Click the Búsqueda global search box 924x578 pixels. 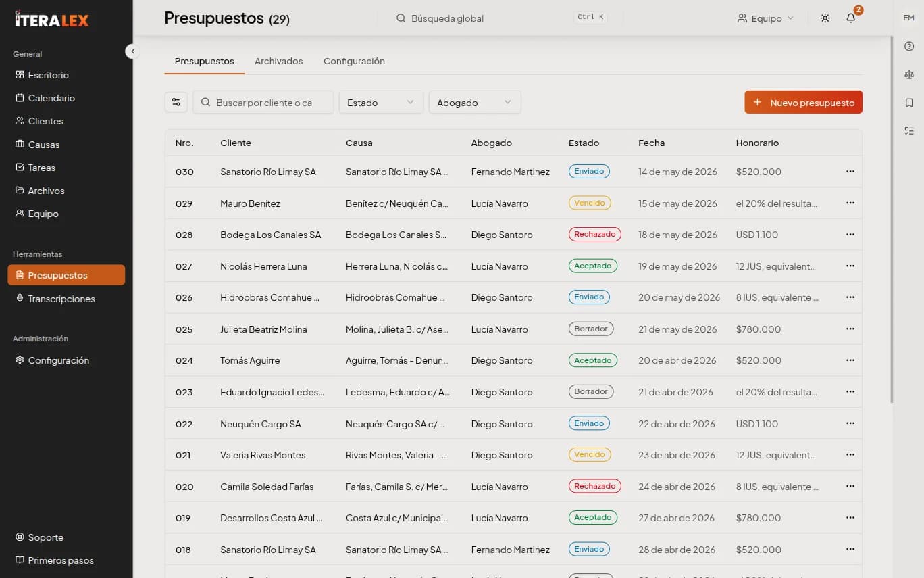pos(501,18)
